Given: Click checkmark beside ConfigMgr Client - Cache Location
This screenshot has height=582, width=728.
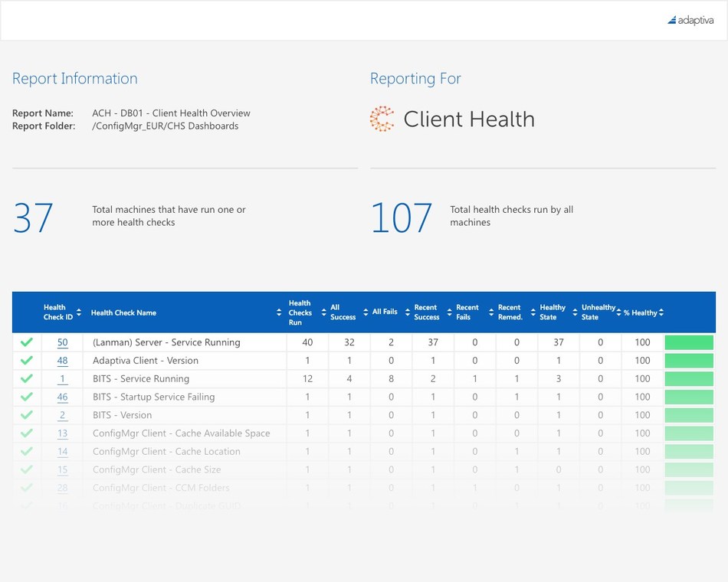Looking at the screenshot, I should (x=27, y=451).
